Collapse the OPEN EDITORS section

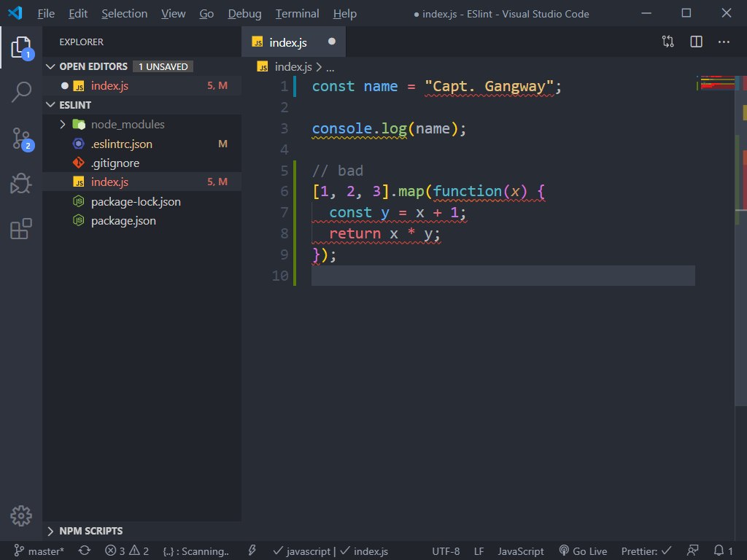coord(50,66)
